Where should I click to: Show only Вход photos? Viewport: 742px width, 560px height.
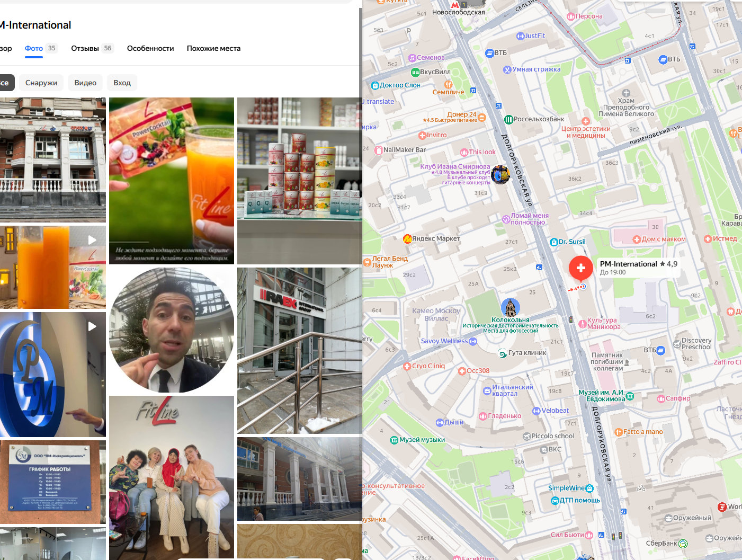click(122, 83)
